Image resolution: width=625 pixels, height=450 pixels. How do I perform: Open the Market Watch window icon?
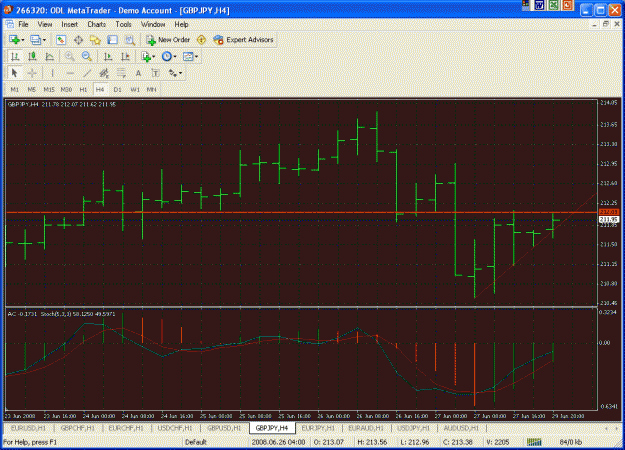click(61, 40)
